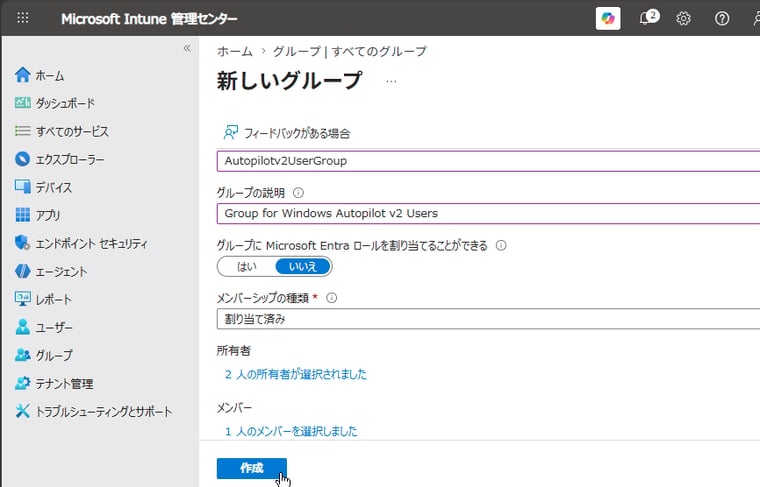The width and height of the screenshot is (760, 487).
Task: Click the Dashboard chart icon
Action: pyautogui.click(x=22, y=103)
